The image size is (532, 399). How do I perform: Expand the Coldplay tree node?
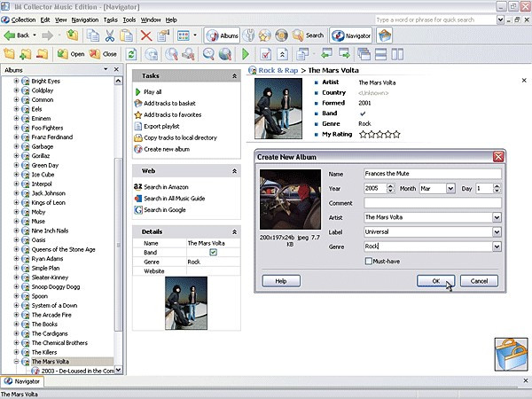click(x=16, y=90)
